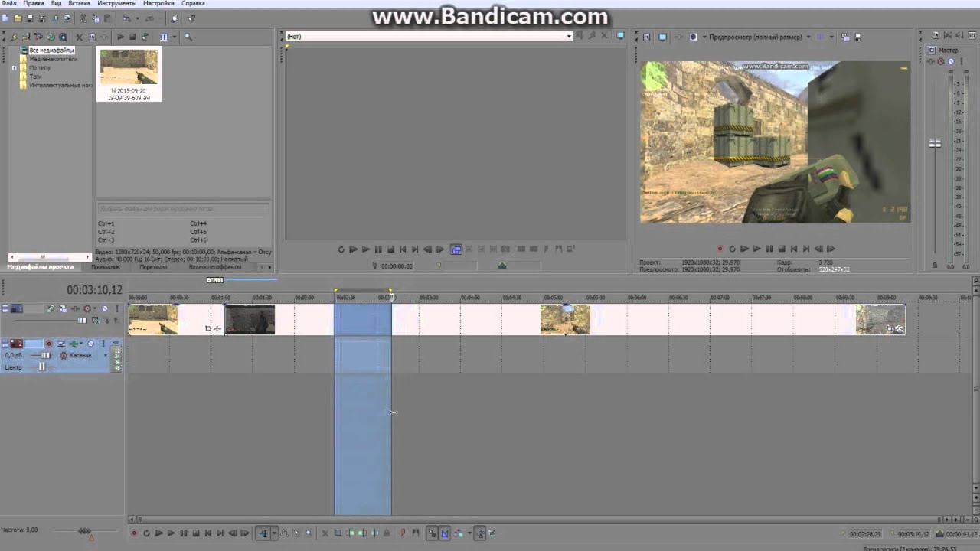980x551 pixels.
Task: Arm the audio track for record
Action: [49, 344]
